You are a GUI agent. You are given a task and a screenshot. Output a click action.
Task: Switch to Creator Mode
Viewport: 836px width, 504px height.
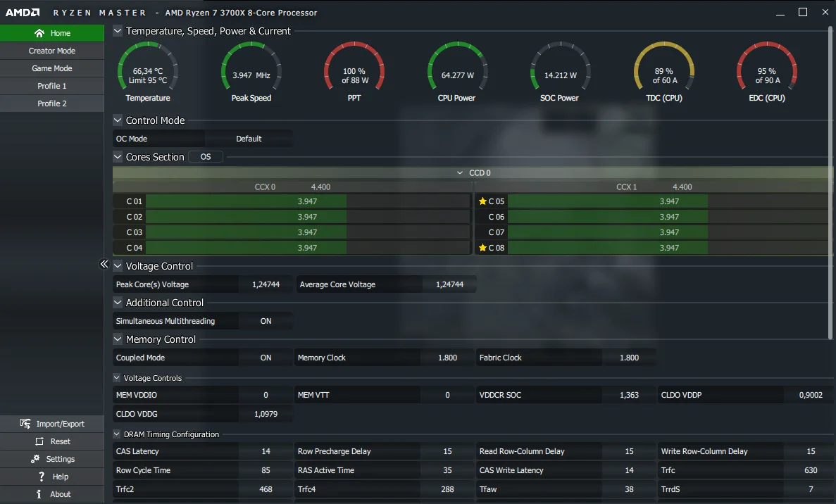pyautogui.click(x=52, y=51)
